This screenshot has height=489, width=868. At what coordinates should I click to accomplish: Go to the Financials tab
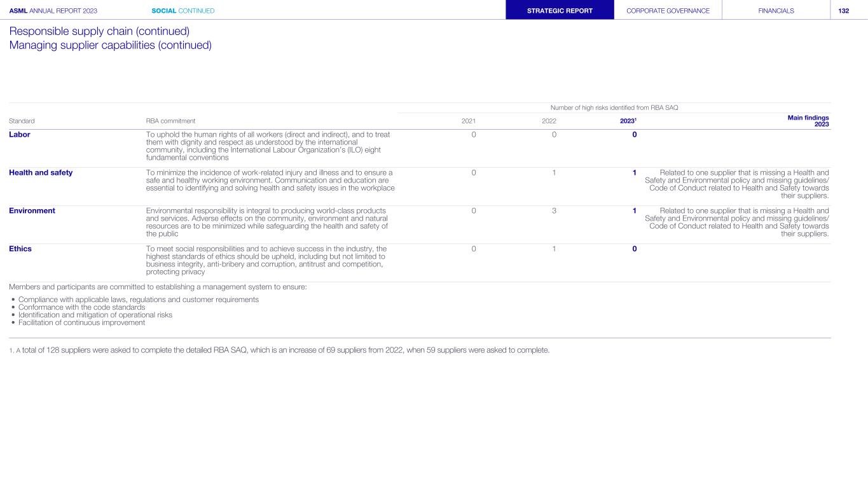tap(776, 11)
